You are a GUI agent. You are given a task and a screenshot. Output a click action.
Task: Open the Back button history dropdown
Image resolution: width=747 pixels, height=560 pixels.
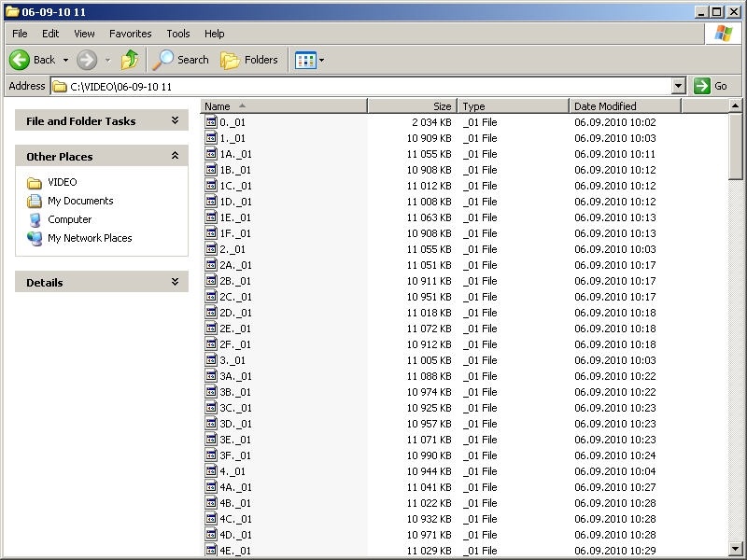point(66,60)
